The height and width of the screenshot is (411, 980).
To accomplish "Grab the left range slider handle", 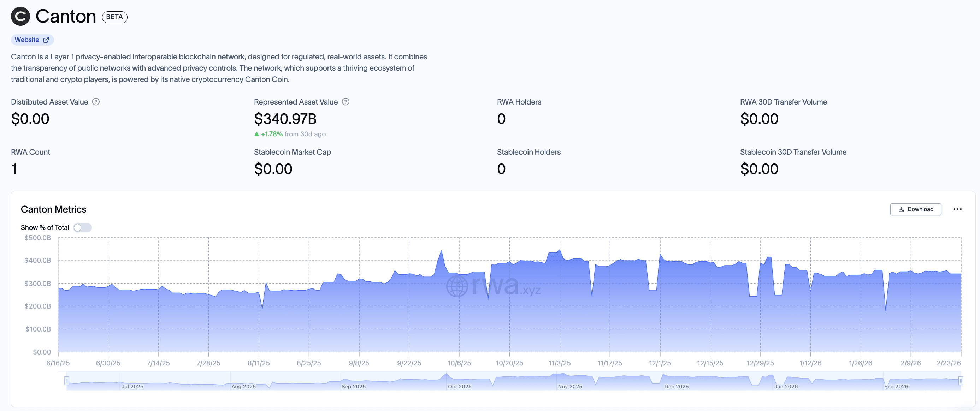I will pos(66,380).
